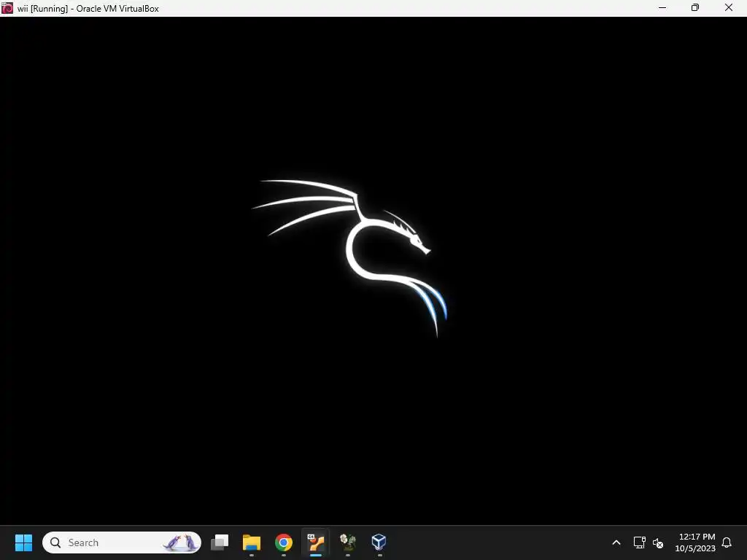This screenshot has height=560, width=747.
Task: Switch to the active VirtualBox VM taskbar icon
Action: click(315, 542)
